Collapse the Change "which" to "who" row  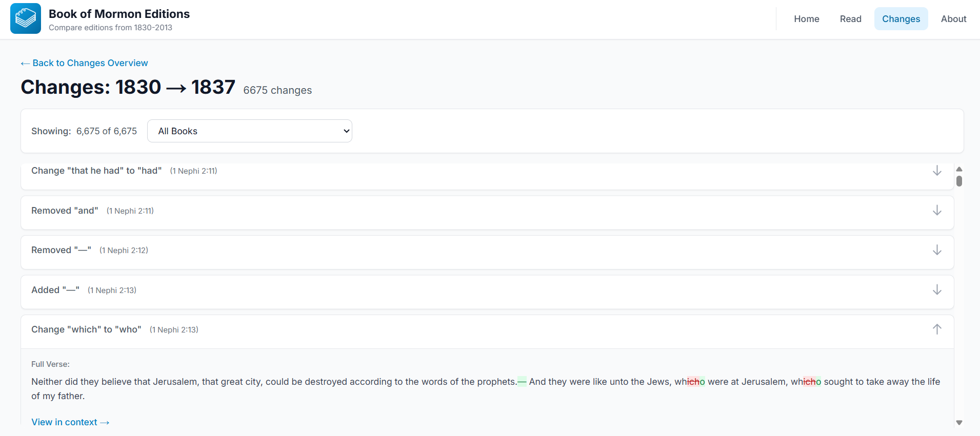(86, 329)
